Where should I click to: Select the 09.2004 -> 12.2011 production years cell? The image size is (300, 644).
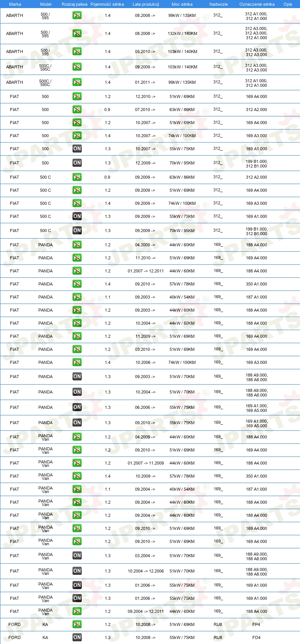click(x=146, y=611)
